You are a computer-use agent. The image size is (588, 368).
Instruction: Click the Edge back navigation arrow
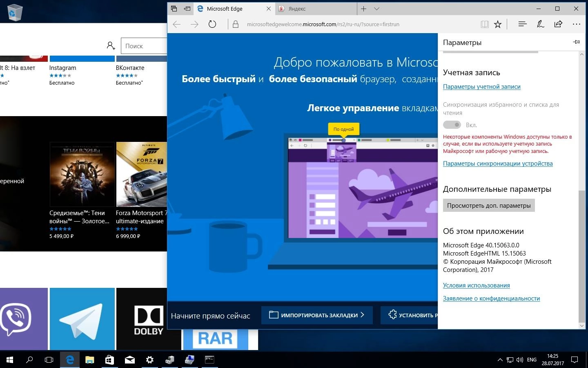pyautogui.click(x=176, y=24)
